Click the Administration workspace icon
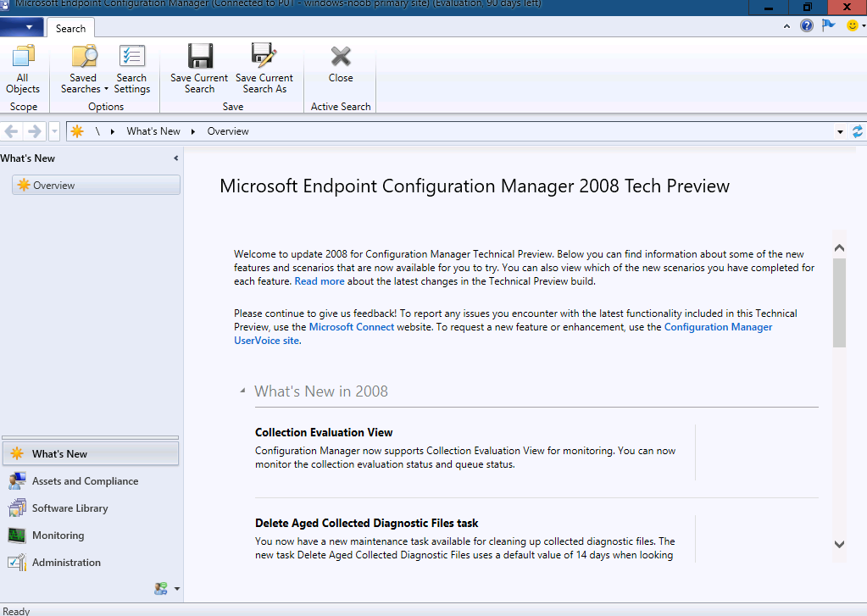 (x=17, y=563)
